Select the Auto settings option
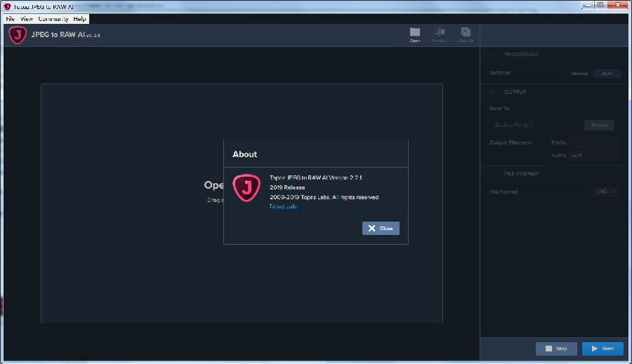This screenshot has width=632, height=364. [x=607, y=73]
